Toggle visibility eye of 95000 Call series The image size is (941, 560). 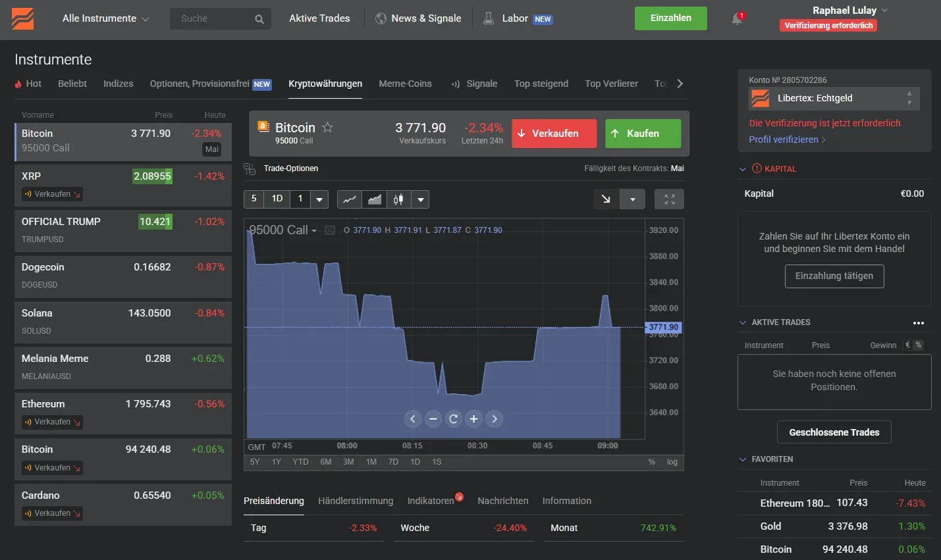330,230
